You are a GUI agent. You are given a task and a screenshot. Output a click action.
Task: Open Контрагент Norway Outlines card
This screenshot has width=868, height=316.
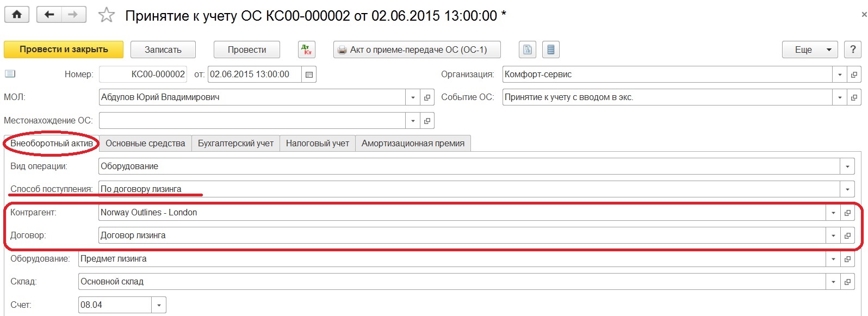[x=847, y=213]
